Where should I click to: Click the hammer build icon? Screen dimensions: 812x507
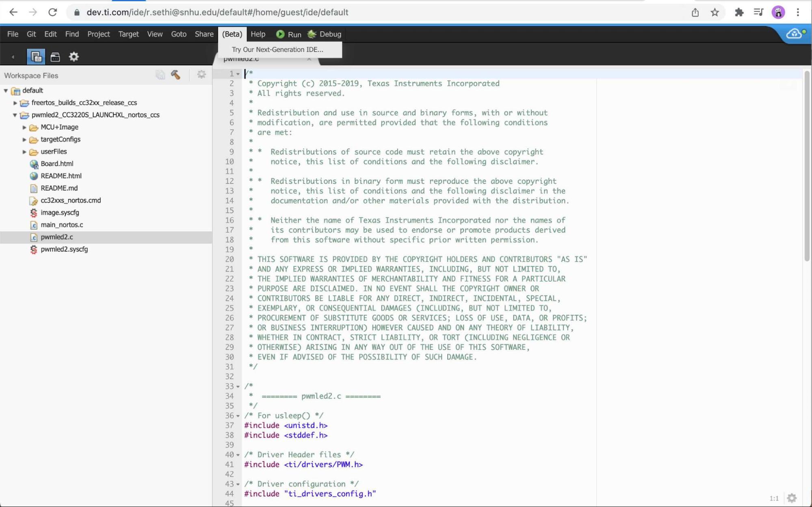pos(175,75)
